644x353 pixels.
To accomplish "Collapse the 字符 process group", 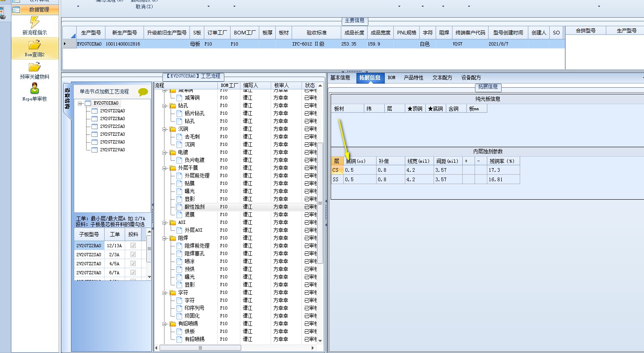I will [165, 293].
